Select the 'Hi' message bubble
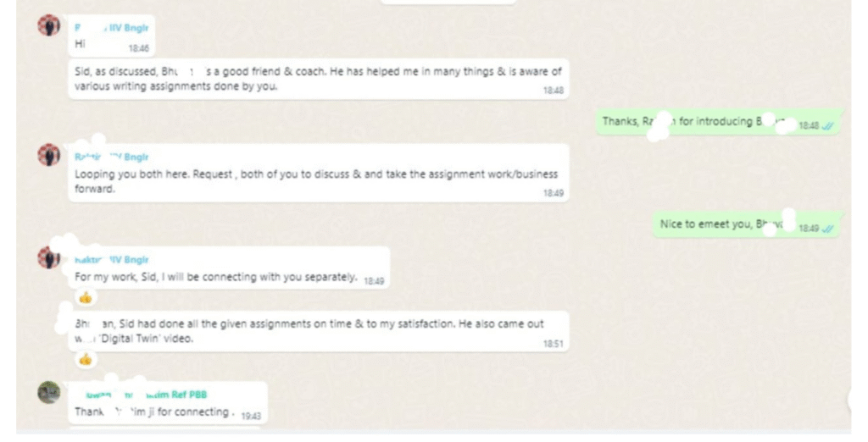Screen dimensions: 868x442 pos(111,36)
